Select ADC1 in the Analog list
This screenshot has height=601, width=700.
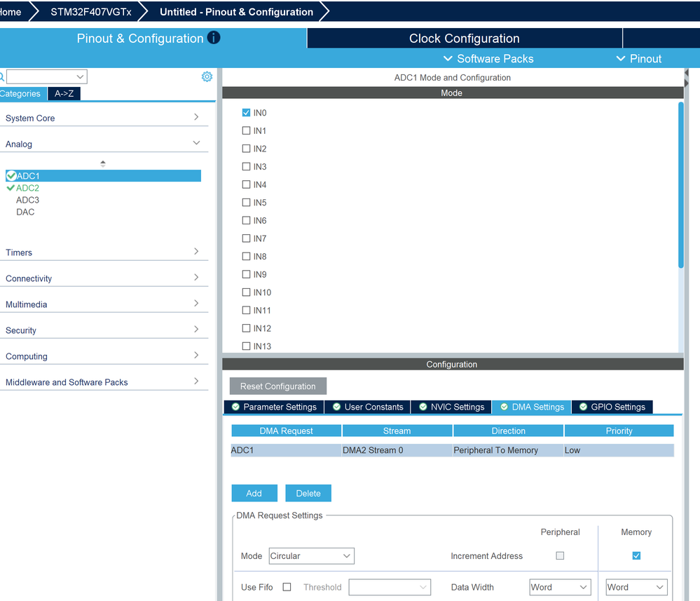click(x=103, y=175)
